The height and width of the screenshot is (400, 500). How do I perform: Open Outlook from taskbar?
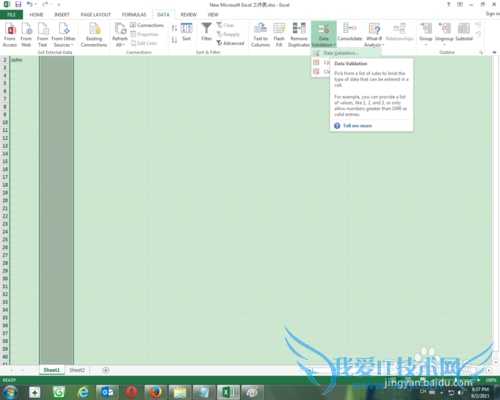(x=107, y=392)
